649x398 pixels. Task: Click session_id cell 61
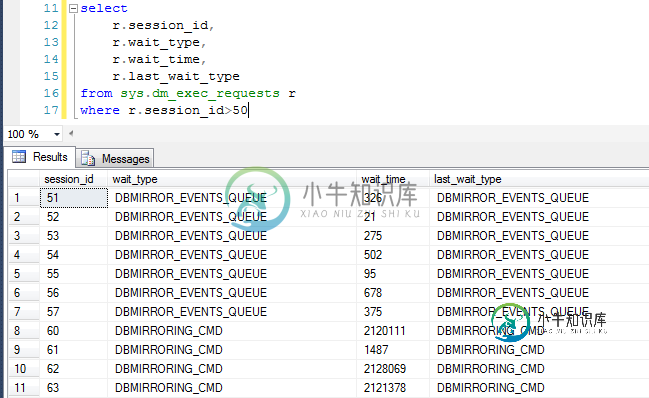point(74,350)
